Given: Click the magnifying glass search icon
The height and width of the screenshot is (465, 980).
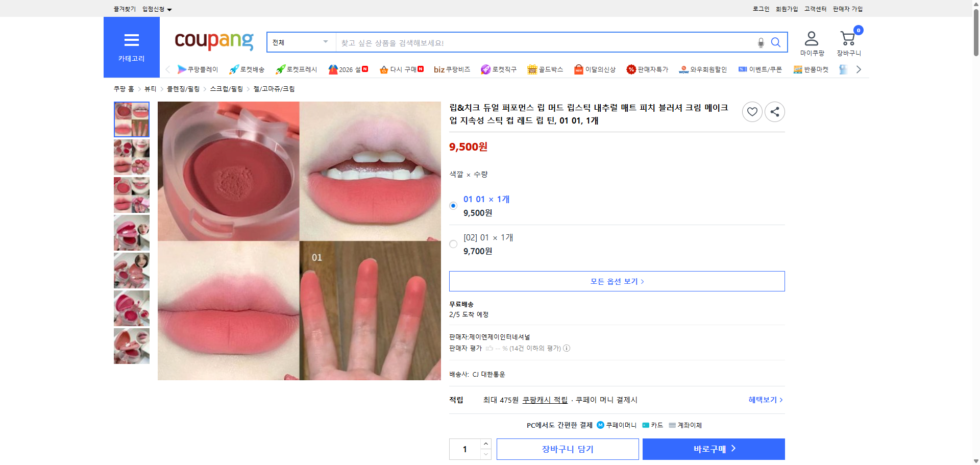Looking at the screenshot, I should 776,42.
